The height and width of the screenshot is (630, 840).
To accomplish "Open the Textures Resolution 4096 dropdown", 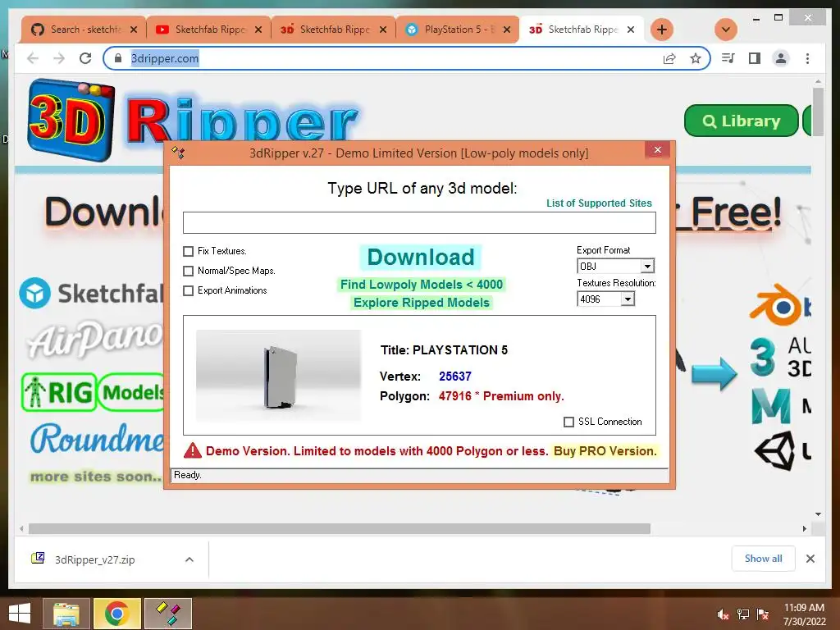I will coord(628,299).
